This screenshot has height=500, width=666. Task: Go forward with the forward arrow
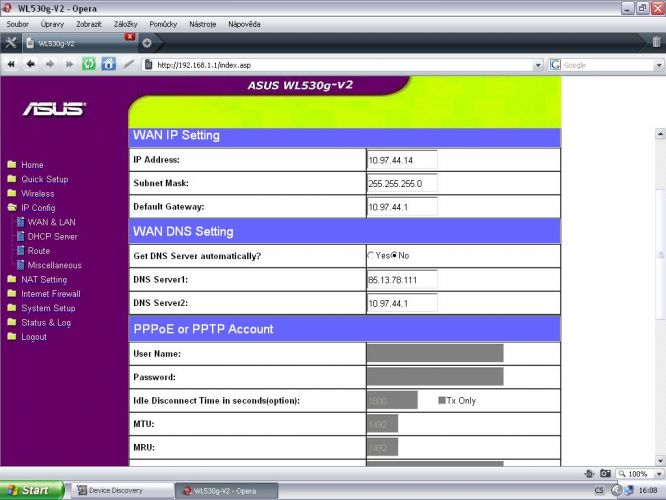50,65
